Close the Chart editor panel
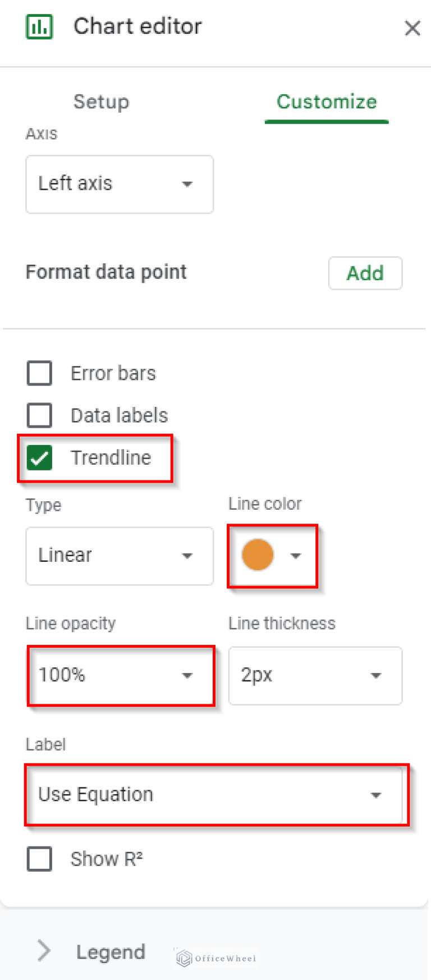 (412, 28)
